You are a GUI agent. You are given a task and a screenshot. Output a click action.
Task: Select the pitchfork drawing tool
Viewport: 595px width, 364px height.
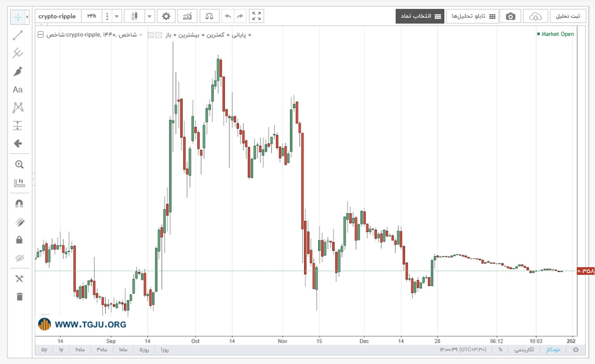point(18,53)
